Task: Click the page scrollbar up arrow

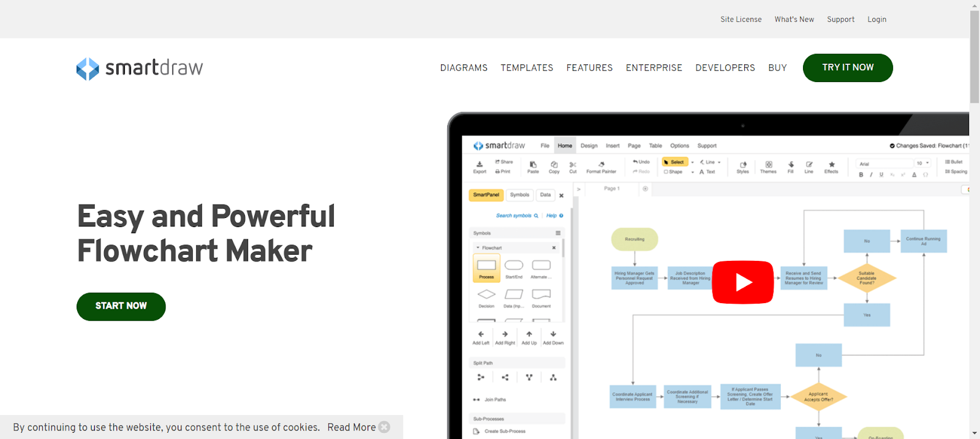Action: click(x=974, y=5)
